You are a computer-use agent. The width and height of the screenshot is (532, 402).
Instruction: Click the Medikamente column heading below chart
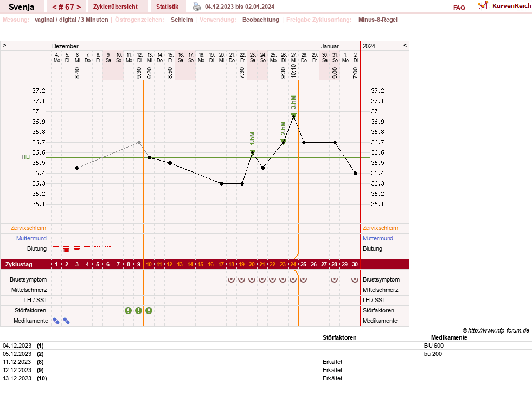[449, 337]
